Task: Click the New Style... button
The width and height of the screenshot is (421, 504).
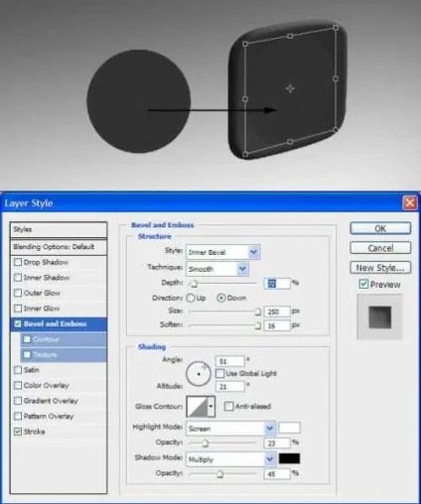Action: coord(380,268)
